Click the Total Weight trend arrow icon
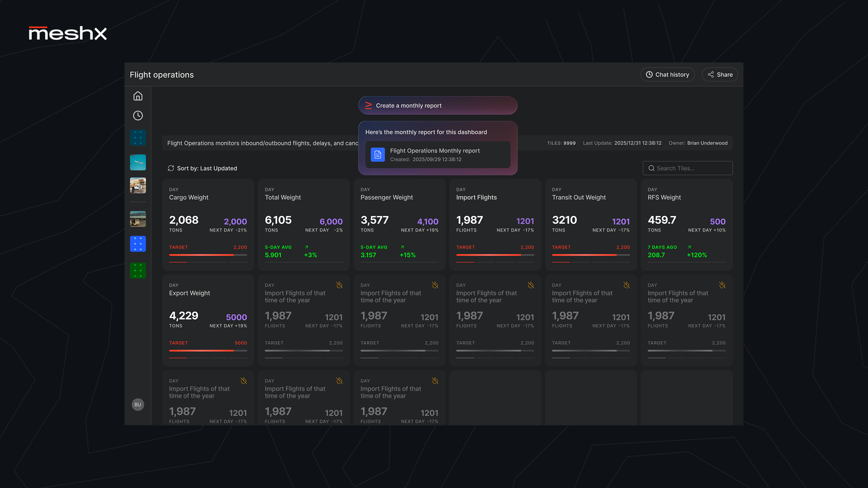 pyautogui.click(x=306, y=247)
